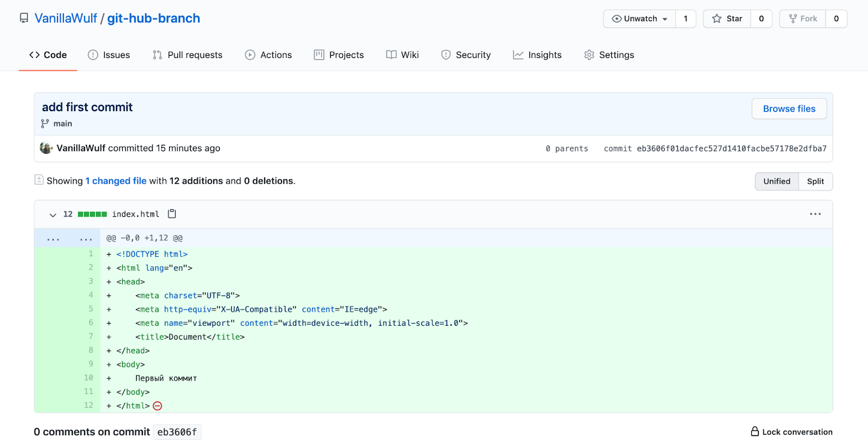The image size is (868, 446).
Task: Click the Security shield icon
Action: tap(446, 55)
